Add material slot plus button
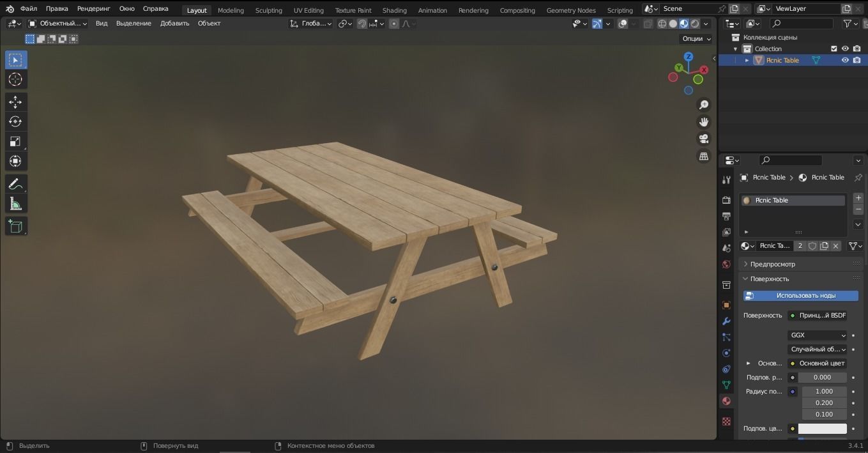This screenshot has height=453, width=868. click(x=858, y=198)
